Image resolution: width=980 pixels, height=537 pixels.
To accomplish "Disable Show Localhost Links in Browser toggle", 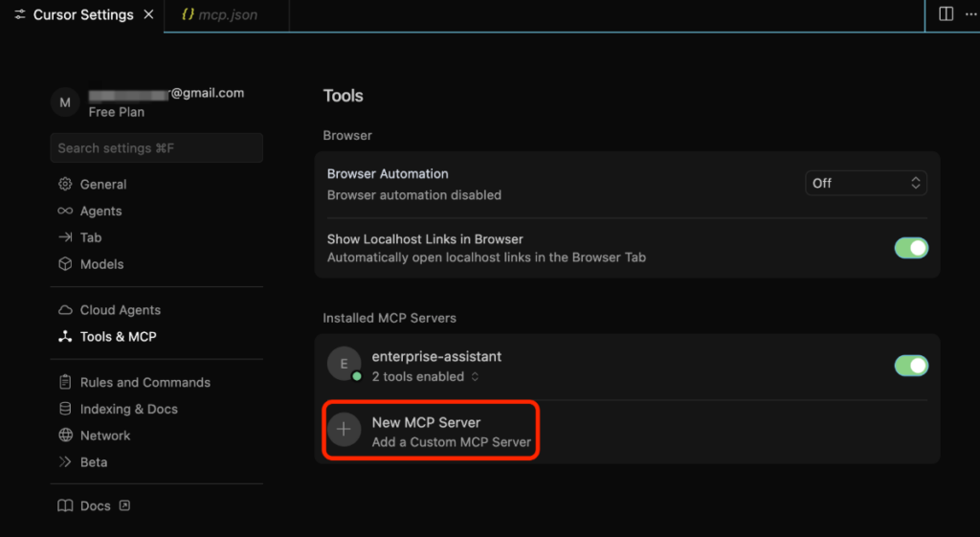I will [911, 248].
